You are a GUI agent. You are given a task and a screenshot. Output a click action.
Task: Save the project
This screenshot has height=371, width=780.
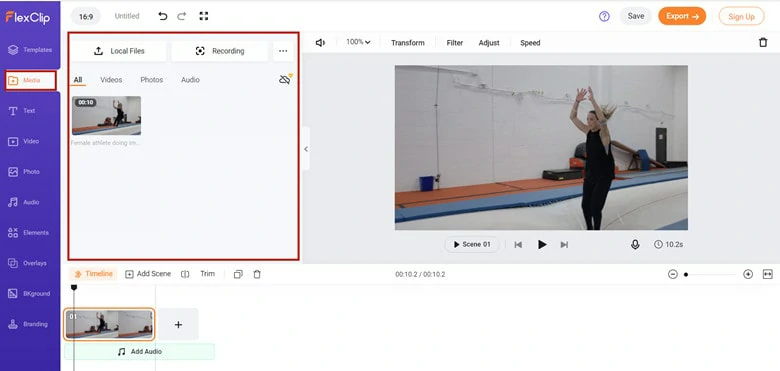click(x=636, y=16)
